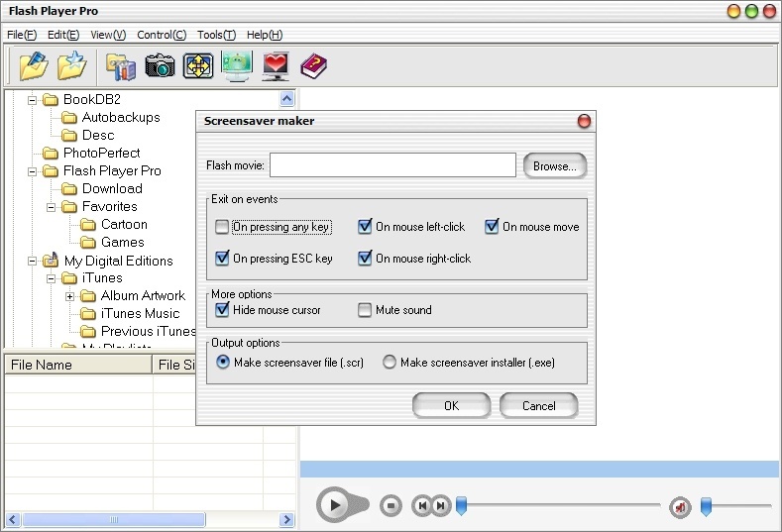Open the View(V) menu
Screen dimensions: 782x532
(108, 35)
